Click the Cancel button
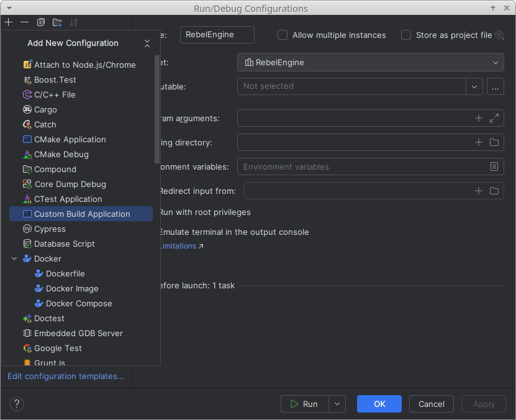516x420 pixels. (x=432, y=404)
